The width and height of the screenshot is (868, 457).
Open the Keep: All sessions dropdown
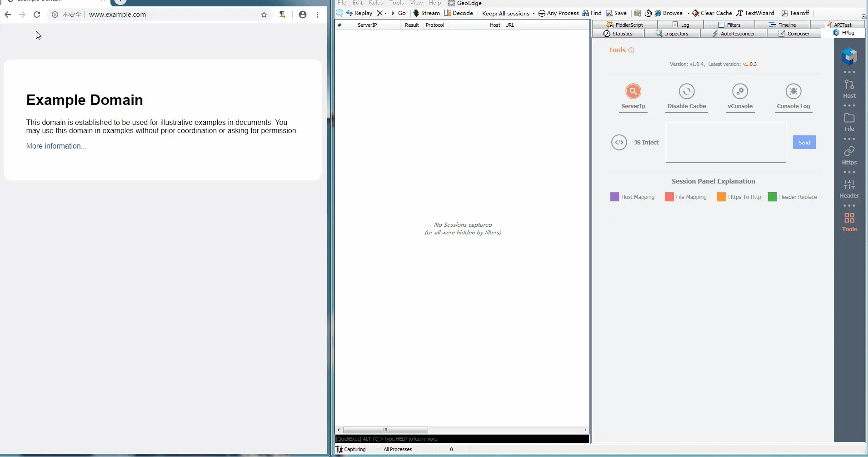tap(508, 13)
